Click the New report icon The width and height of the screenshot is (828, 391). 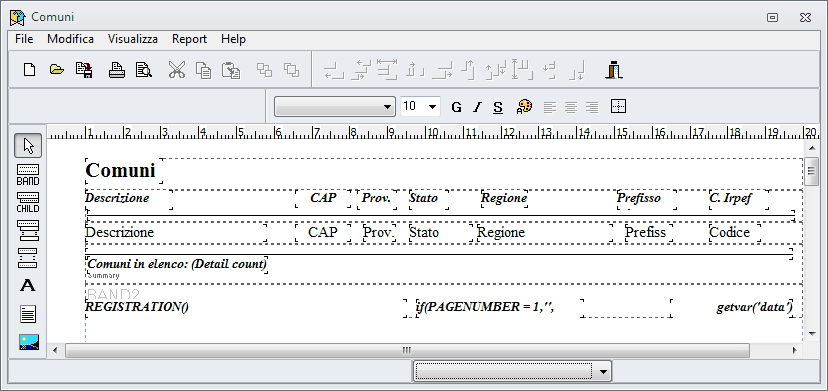point(30,70)
